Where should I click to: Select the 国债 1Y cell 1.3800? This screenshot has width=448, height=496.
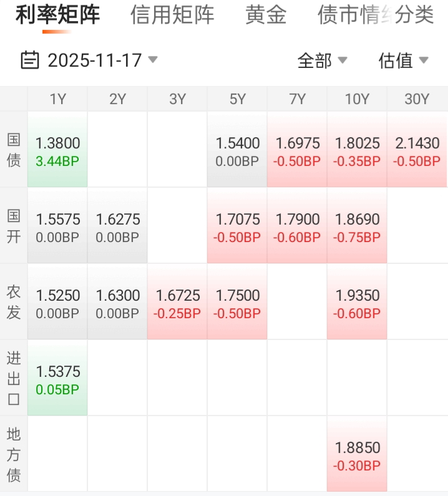pyautogui.click(x=57, y=151)
